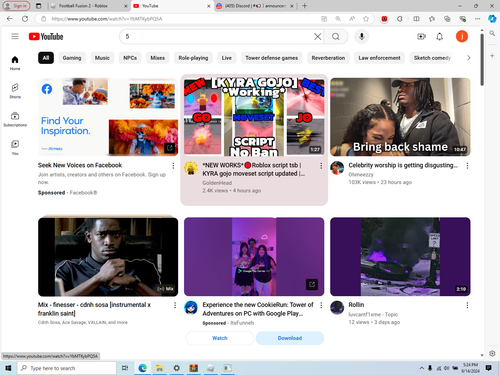Click the magnifier search button
The width and height of the screenshot is (500, 375).
tap(336, 36)
